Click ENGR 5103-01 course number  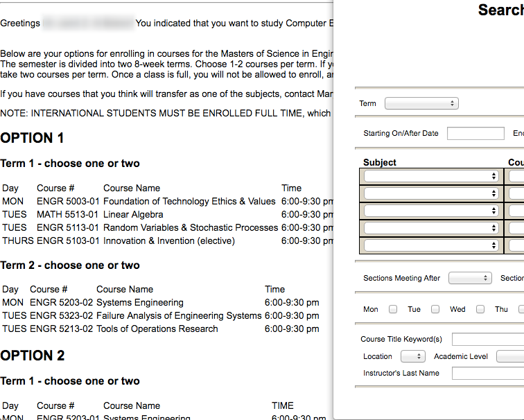68,241
